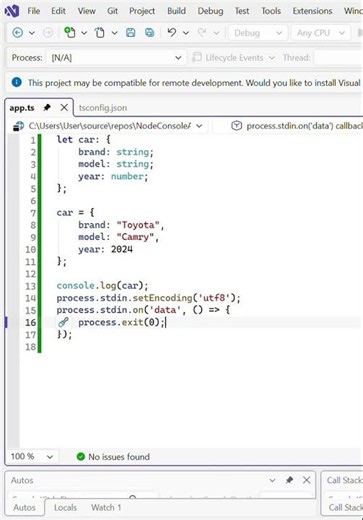Click line number 13 in the gutter
Viewport: 363px width, 520px height.
tap(31, 286)
